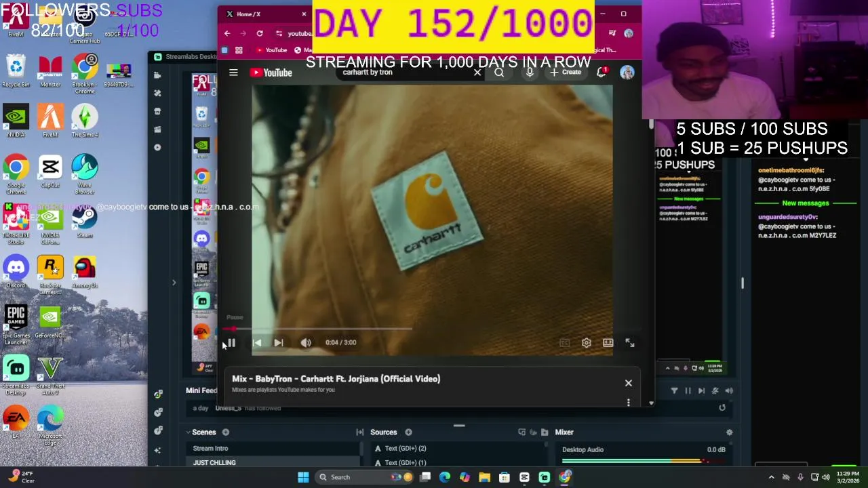Expand the Streamlabs left sidebar arrow
Image resolution: width=868 pixels, height=488 pixels.
[174, 283]
